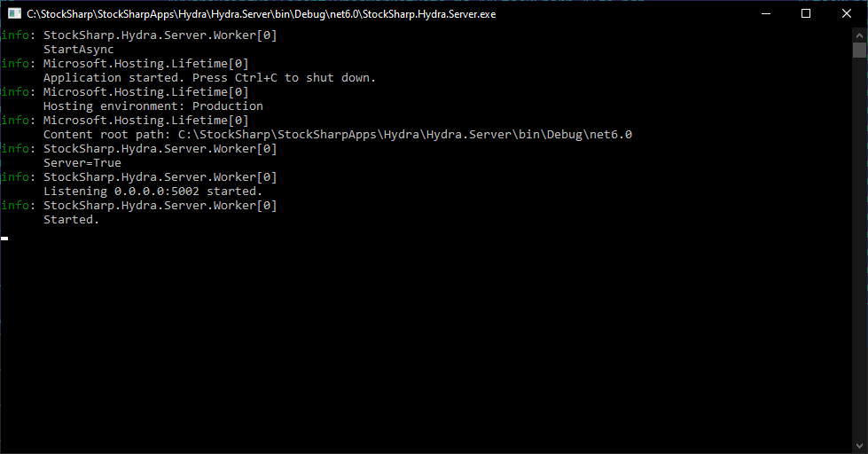
Task: Click the blinking console cursor
Action: point(4,239)
